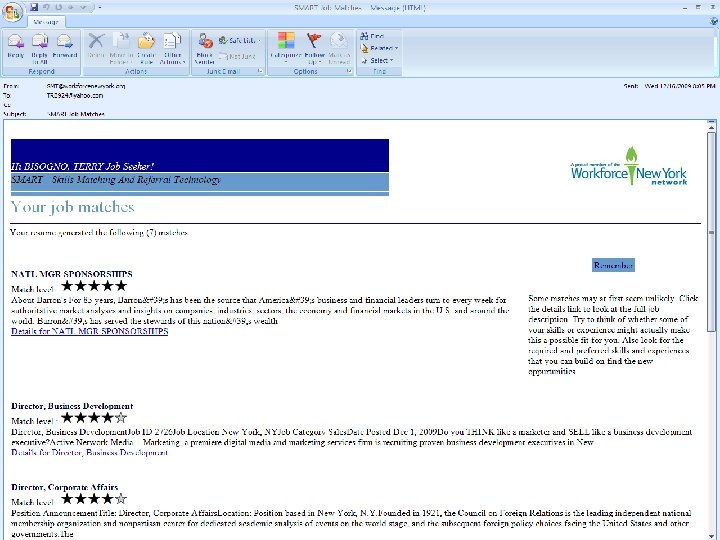Go to next item arrow in toolbar
The width and height of the screenshot is (720, 540).
(83, 7)
